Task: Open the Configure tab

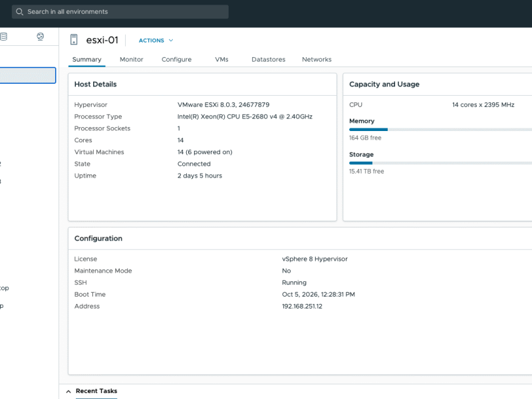Action: point(176,59)
